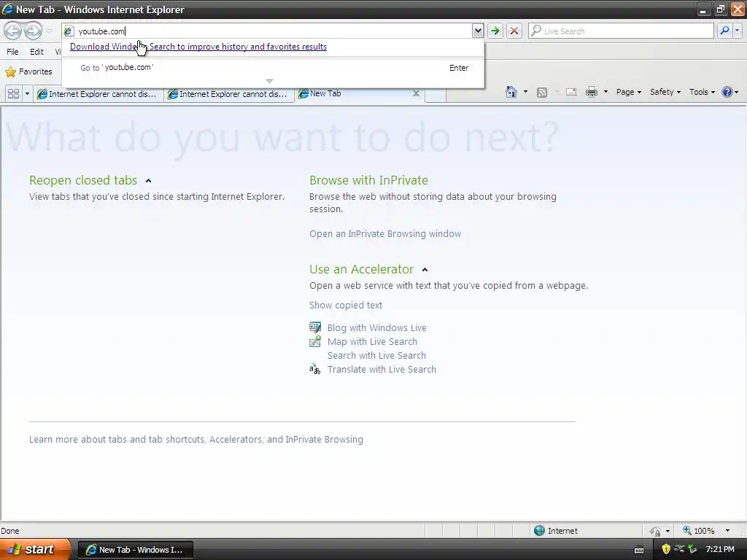Open the Tools menu
The image size is (747, 560).
tap(702, 92)
